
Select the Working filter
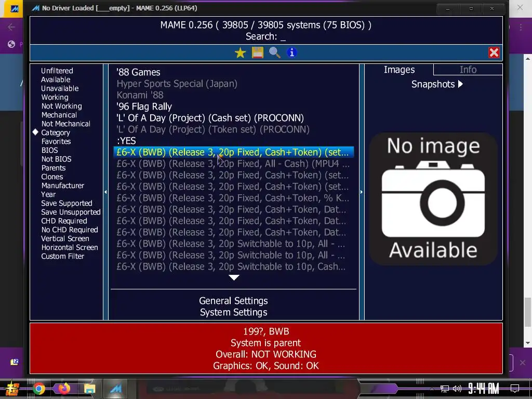(x=55, y=97)
